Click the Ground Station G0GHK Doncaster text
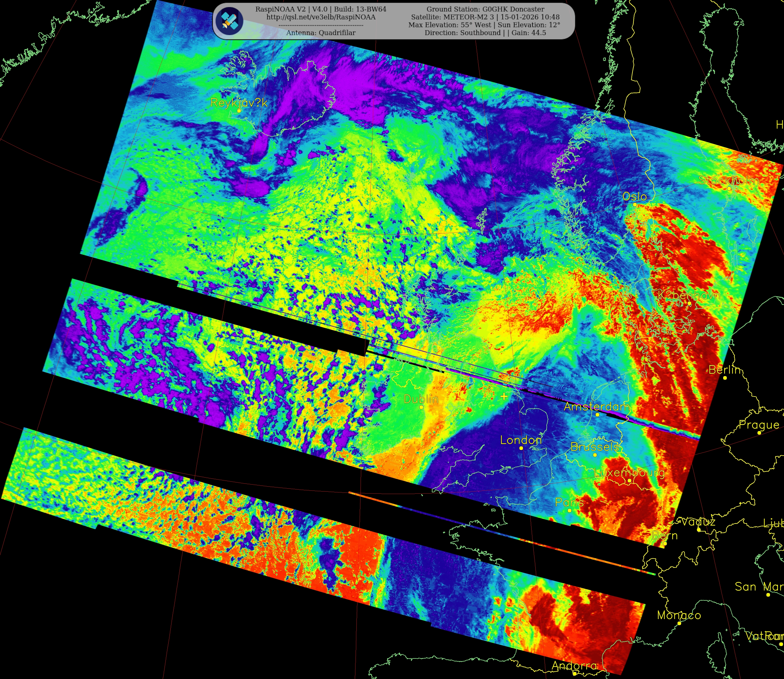Screen dimensions: 784x679 click(485, 9)
